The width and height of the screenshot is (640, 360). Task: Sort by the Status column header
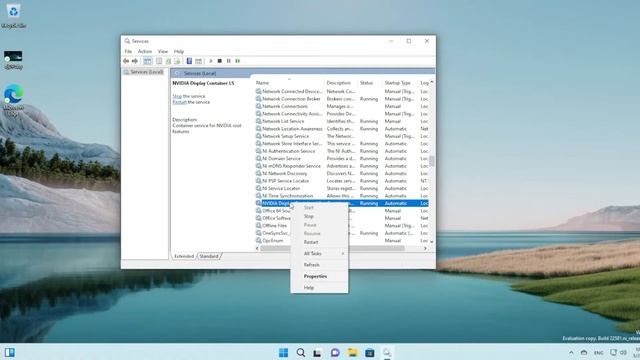(x=370, y=83)
